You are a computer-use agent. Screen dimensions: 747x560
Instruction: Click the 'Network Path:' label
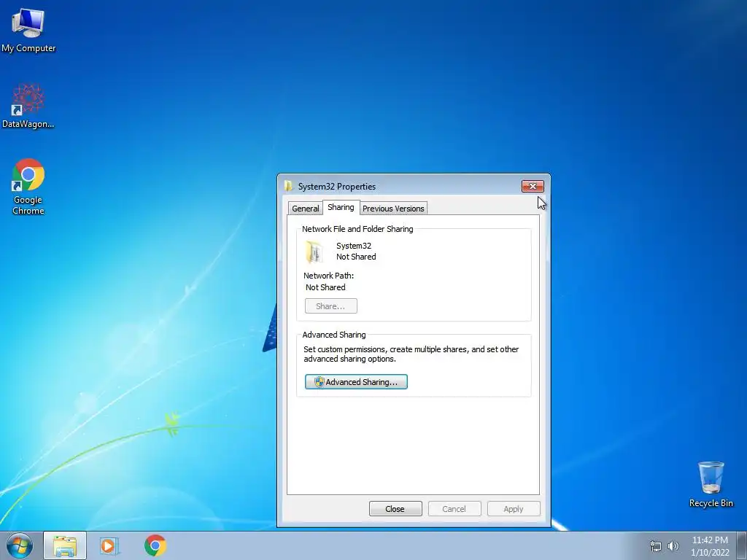click(329, 276)
